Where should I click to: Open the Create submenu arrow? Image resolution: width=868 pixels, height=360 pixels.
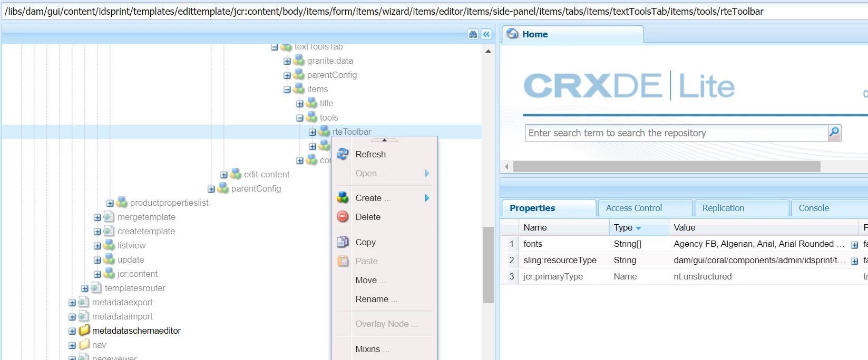click(x=427, y=198)
